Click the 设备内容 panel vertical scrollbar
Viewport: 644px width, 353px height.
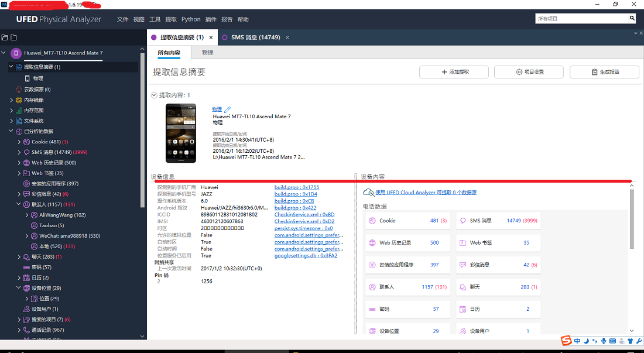(x=632, y=218)
